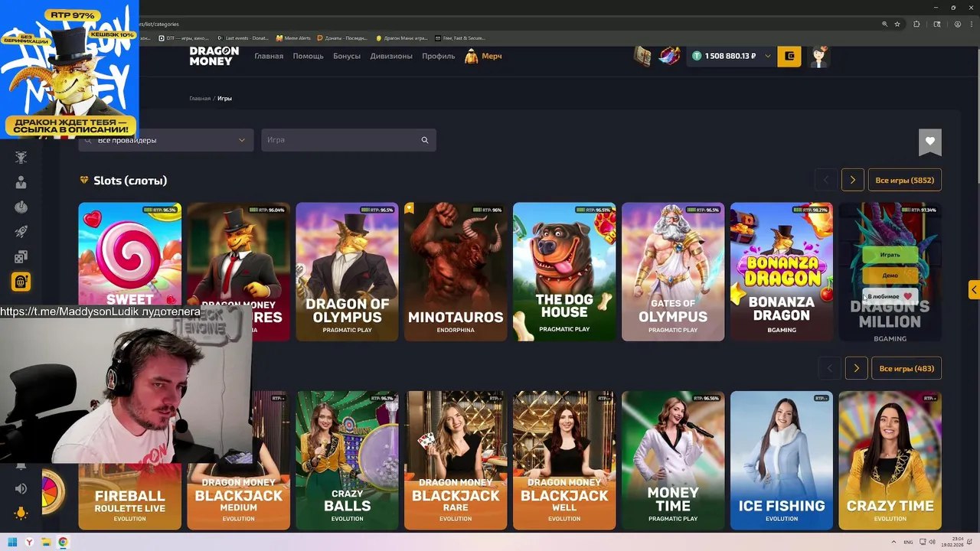Click 'Демо' on Dragon's Million
Image resolution: width=980 pixels, height=551 pixels.
(x=890, y=275)
